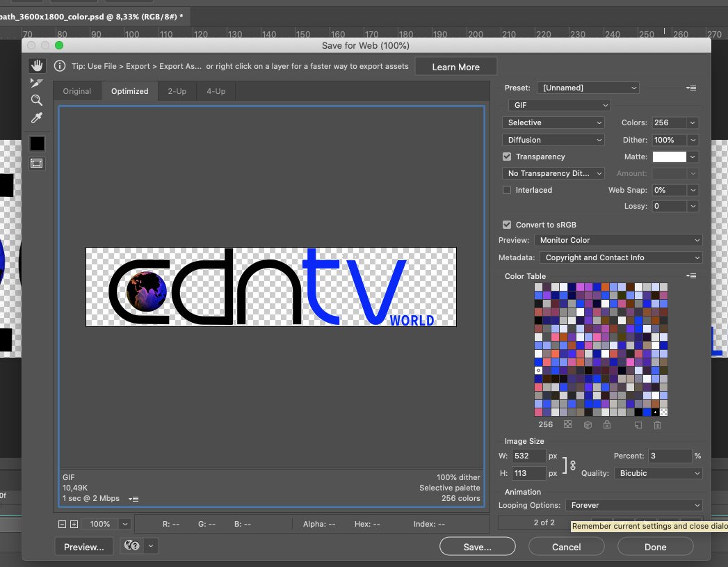This screenshot has width=728, height=567.
Task: Click the info tip icon
Action: [x=60, y=66]
